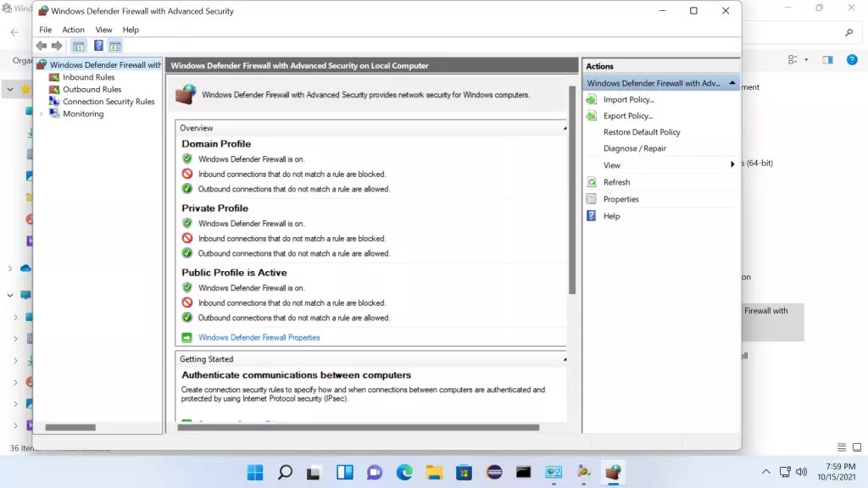This screenshot has height=488, width=868.
Task: Show the action pane via its toolbar icon
Action: pos(114,46)
